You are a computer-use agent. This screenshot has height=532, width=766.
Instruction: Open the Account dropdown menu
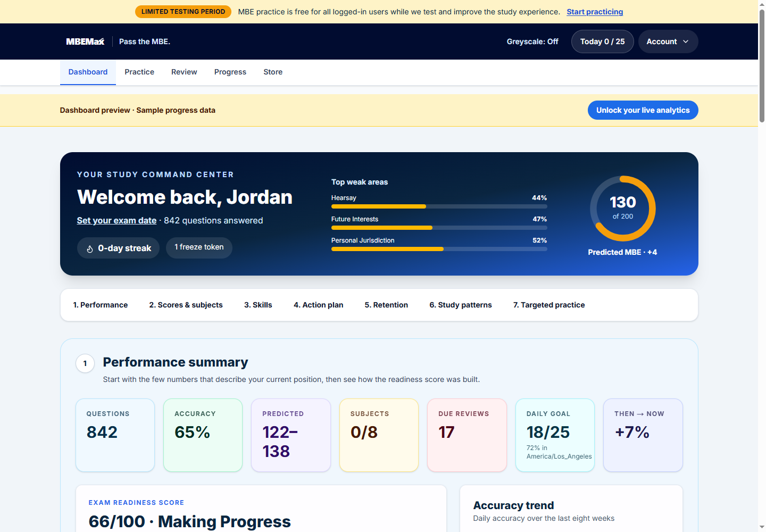[668, 41]
